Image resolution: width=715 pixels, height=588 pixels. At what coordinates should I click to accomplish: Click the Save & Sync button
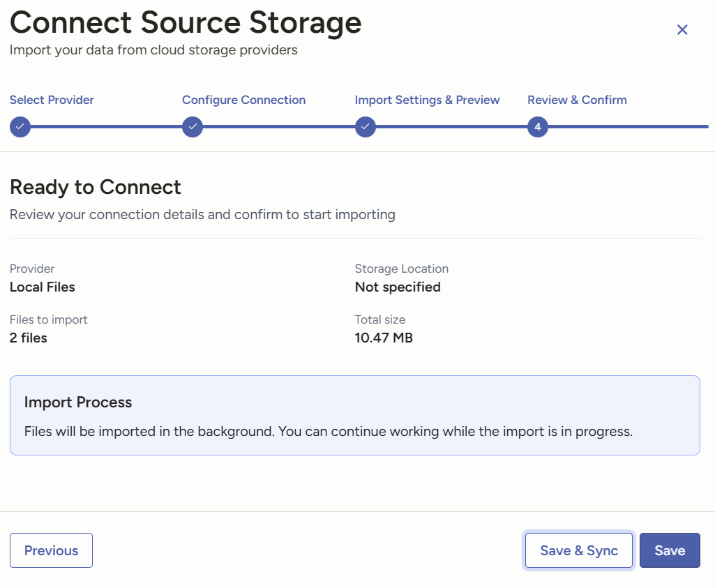[x=579, y=550]
